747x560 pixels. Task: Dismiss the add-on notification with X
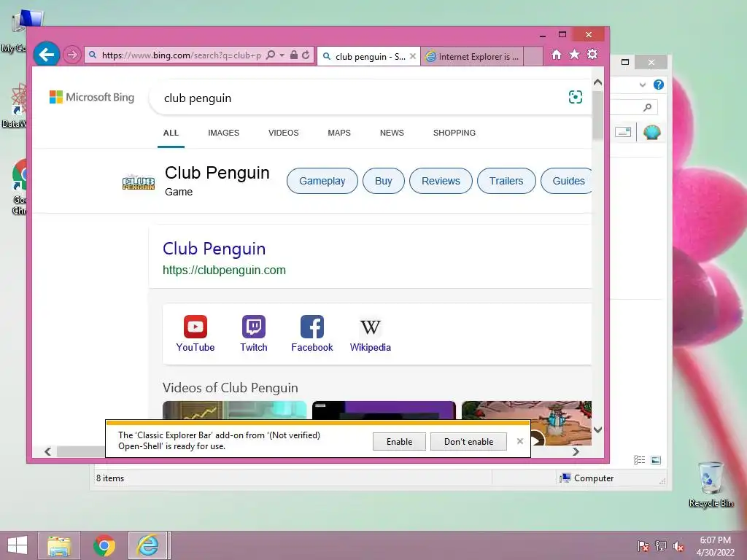tap(519, 441)
